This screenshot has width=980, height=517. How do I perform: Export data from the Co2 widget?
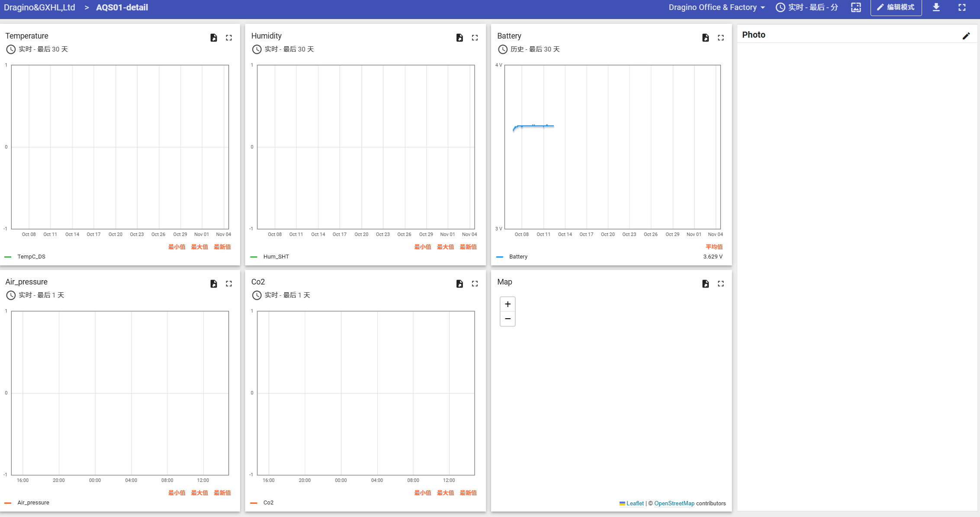(459, 284)
